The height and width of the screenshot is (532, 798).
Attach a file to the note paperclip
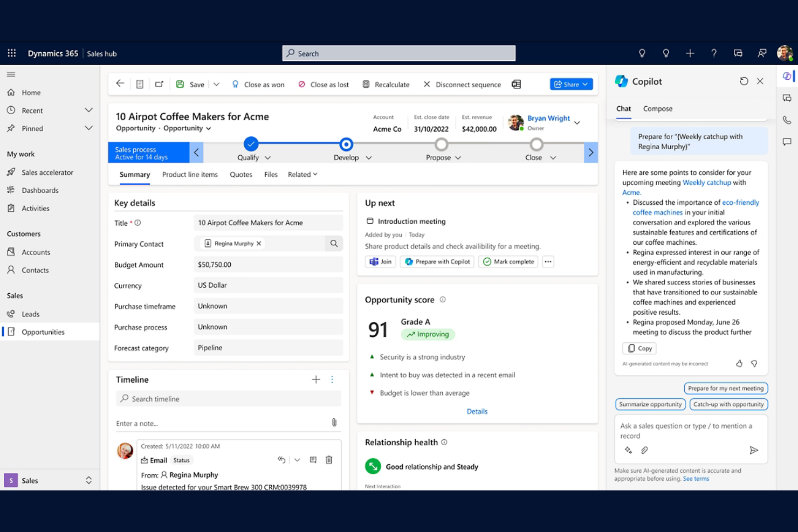334,423
